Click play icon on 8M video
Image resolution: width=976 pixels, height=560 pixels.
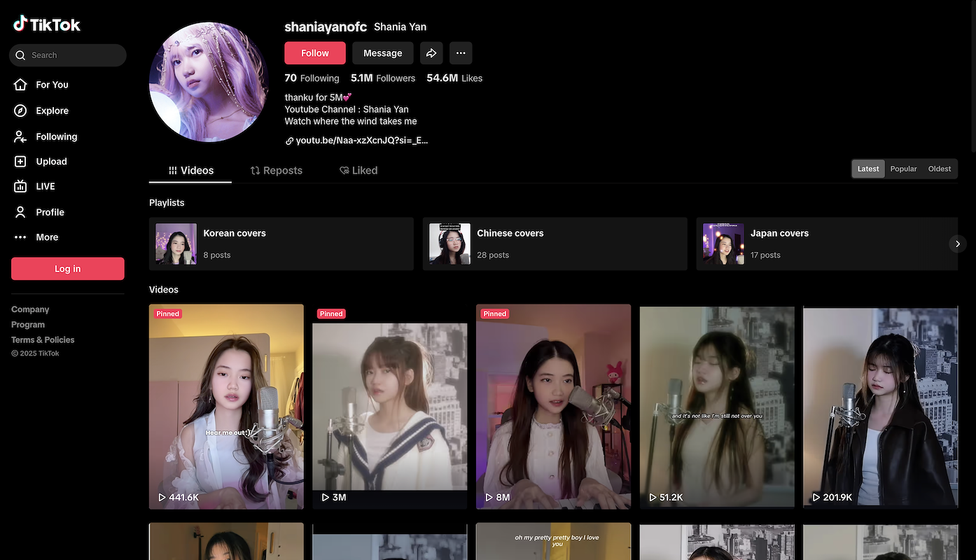489,498
